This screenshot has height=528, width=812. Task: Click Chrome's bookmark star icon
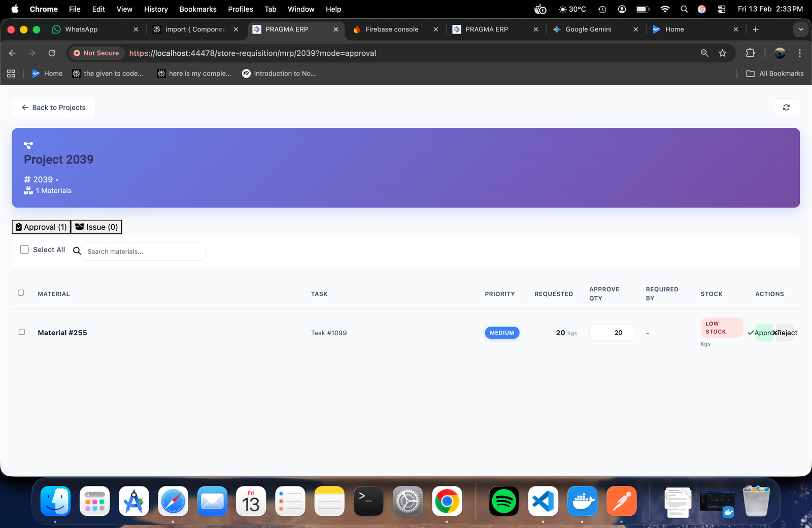point(722,53)
